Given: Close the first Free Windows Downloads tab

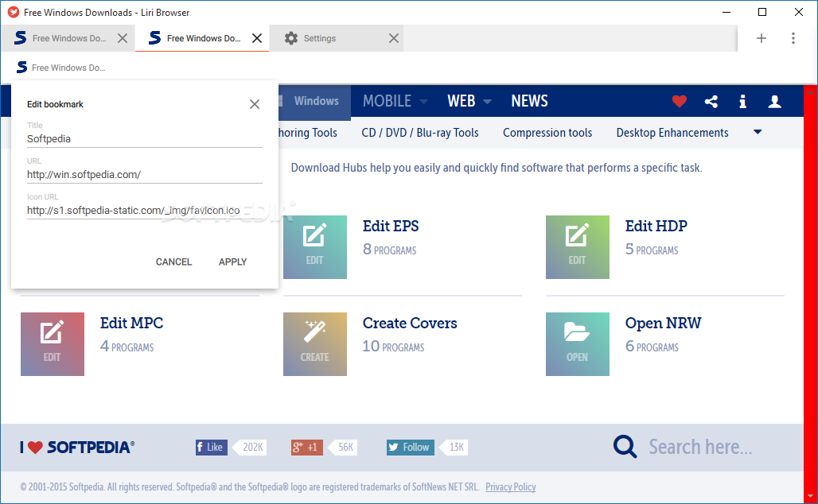Looking at the screenshot, I should point(123,38).
